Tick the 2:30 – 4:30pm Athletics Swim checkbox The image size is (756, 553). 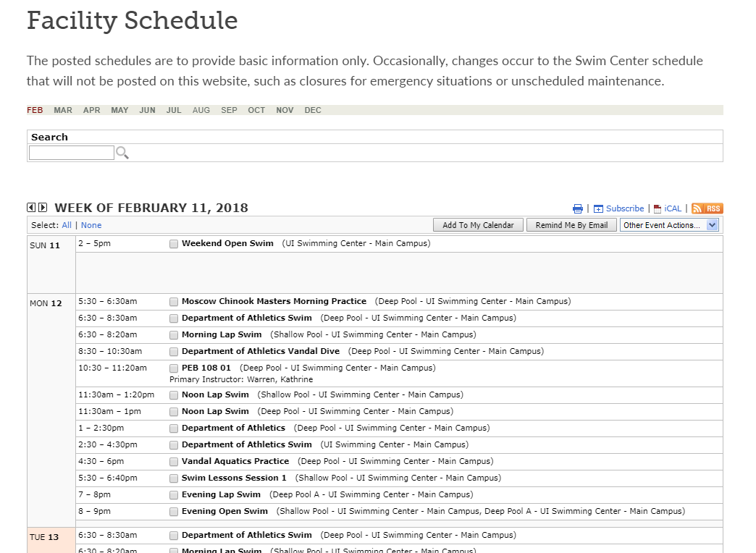174,445
